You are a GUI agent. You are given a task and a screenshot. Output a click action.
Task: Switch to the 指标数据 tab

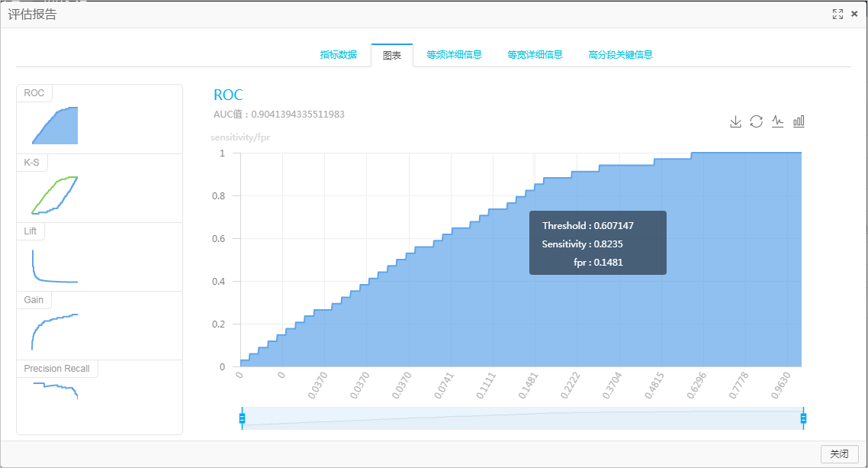point(338,55)
